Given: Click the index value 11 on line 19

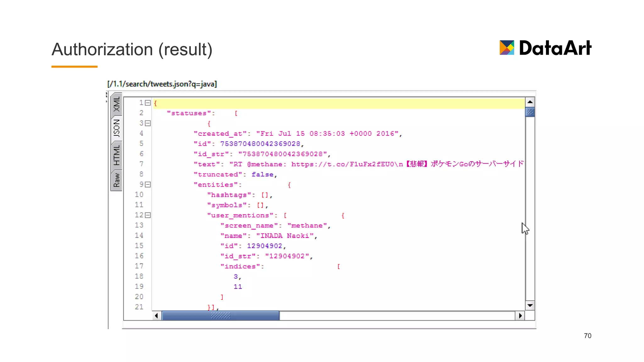Looking at the screenshot, I should tap(238, 287).
